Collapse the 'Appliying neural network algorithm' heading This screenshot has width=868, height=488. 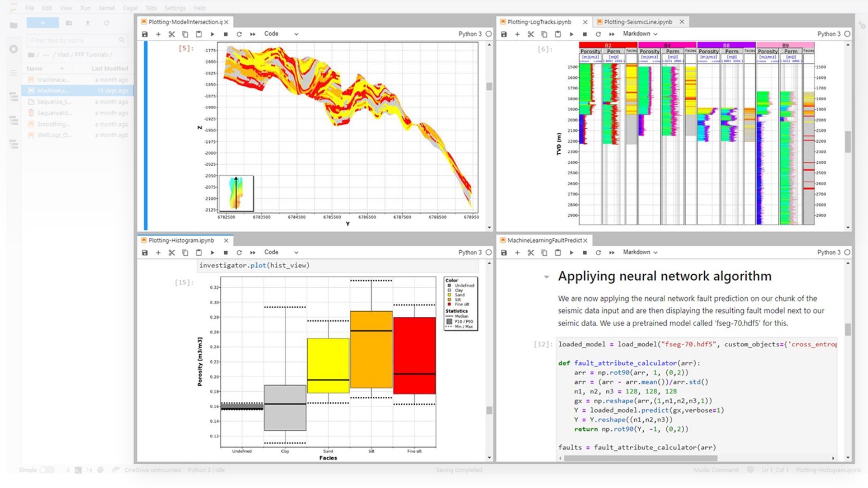(x=546, y=277)
